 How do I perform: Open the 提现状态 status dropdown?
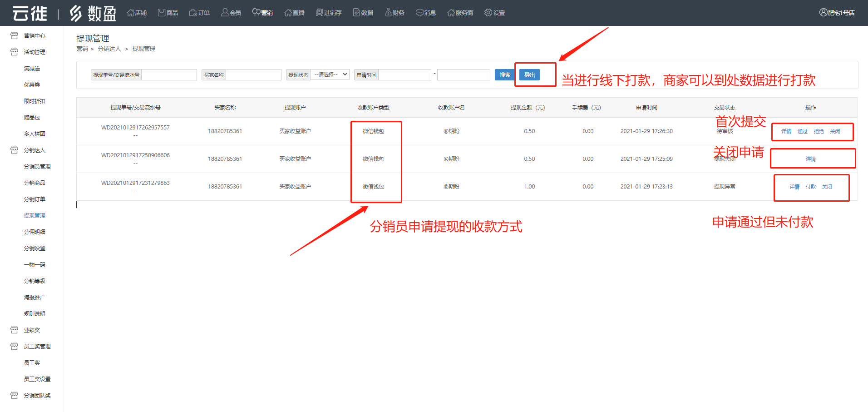(x=331, y=74)
